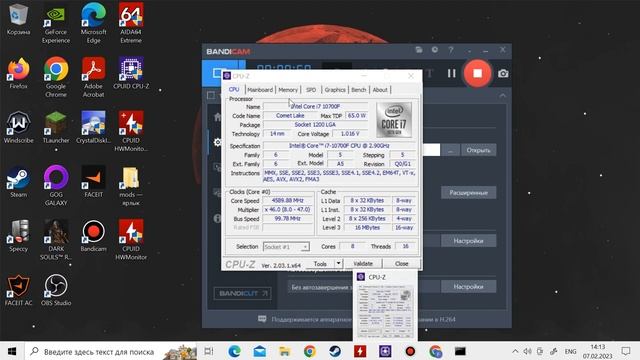Select the FACEIT desktop icon
The image size is (640, 360).
[93, 182]
